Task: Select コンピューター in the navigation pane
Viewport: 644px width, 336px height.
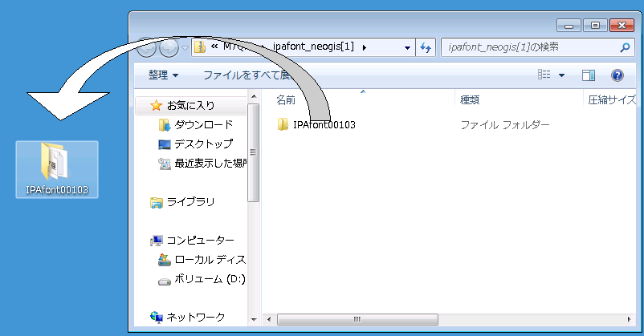Action: pos(201,241)
